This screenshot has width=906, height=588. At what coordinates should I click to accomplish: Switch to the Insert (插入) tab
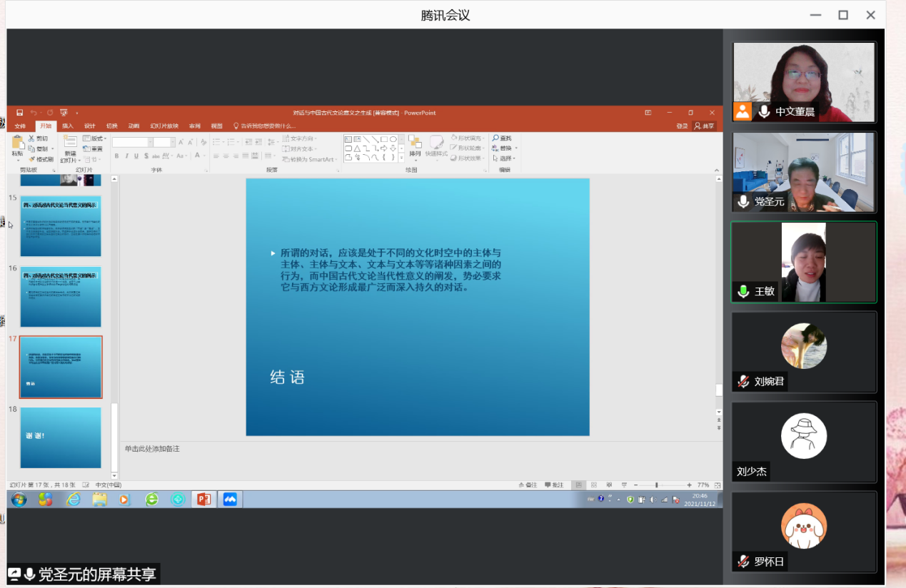[x=67, y=126]
